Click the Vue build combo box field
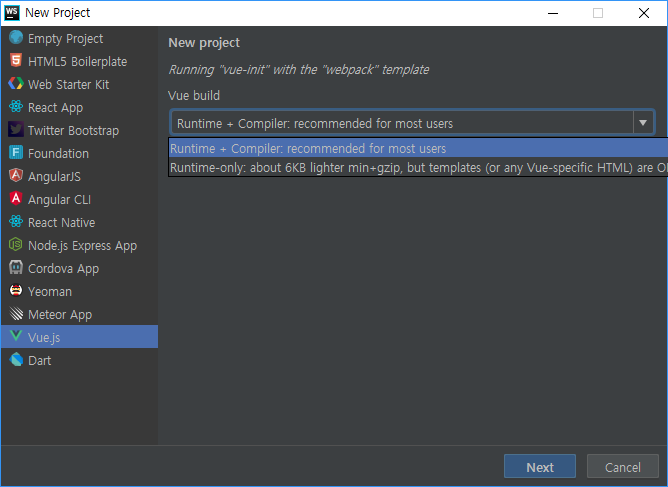 412,123
